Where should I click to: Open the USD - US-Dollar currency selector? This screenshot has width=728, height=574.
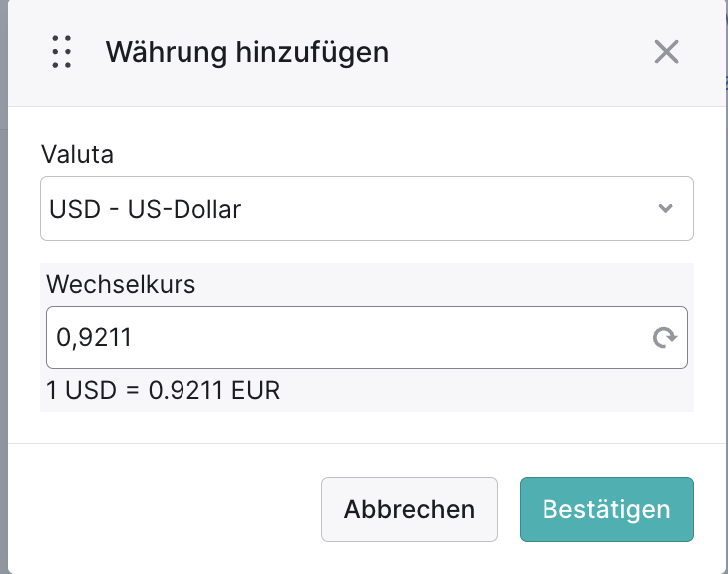(x=367, y=209)
